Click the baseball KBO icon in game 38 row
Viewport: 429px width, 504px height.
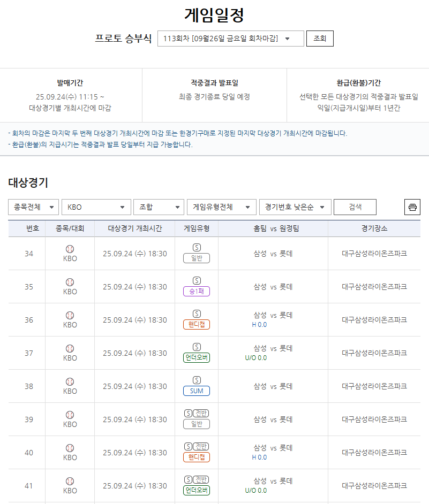pos(70,383)
